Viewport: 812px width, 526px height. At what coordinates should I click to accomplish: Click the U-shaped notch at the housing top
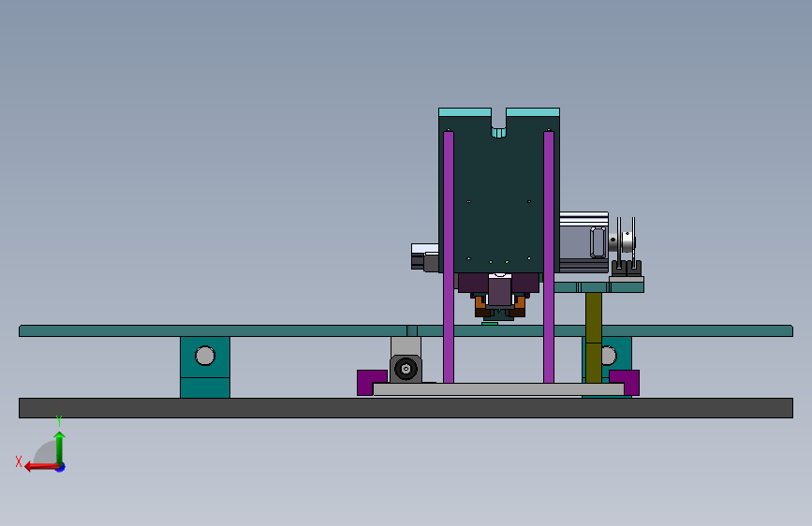click(498, 124)
